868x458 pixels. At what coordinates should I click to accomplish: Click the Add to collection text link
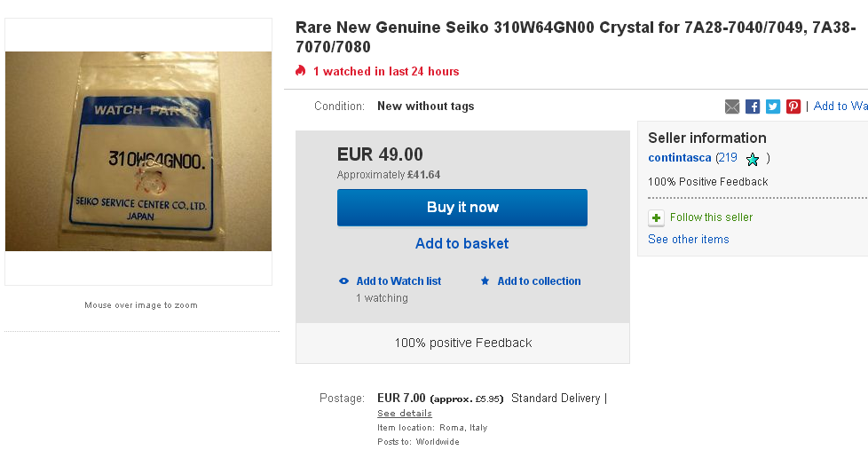coord(539,281)
